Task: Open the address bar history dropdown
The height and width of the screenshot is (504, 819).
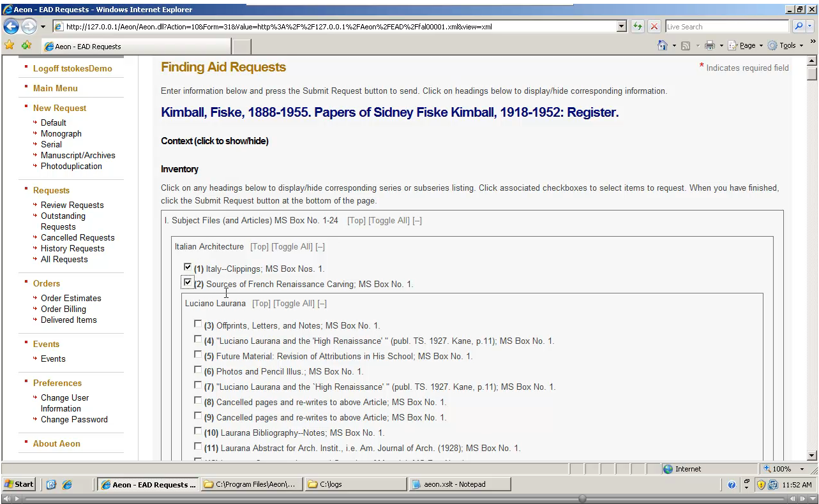Action: pos(620,26)
